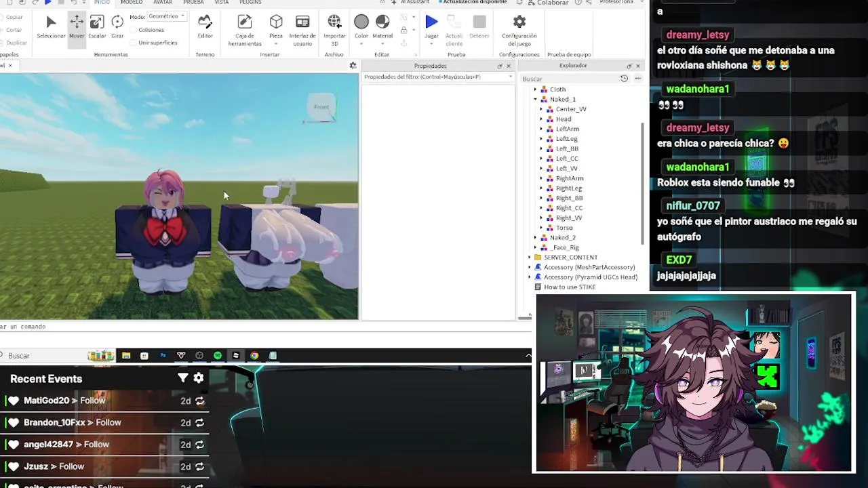Screen dimensions: 868x488
Task: Click the Copiar button
Action: pyautogui.click(x=14, y=17)
